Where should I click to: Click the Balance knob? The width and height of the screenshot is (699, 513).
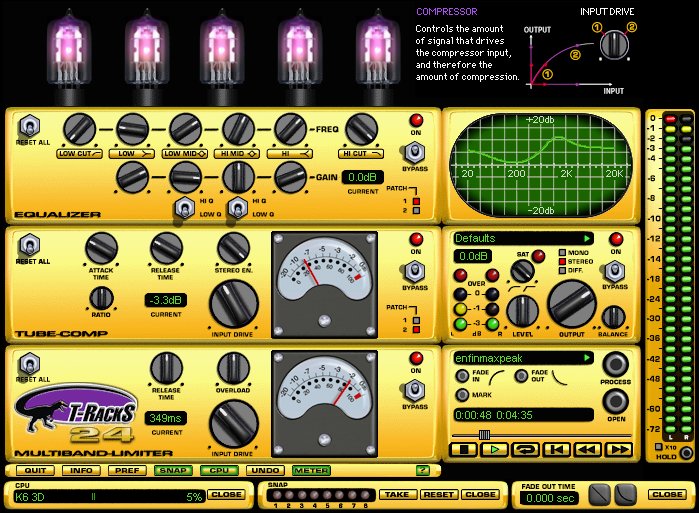[614, 317]
